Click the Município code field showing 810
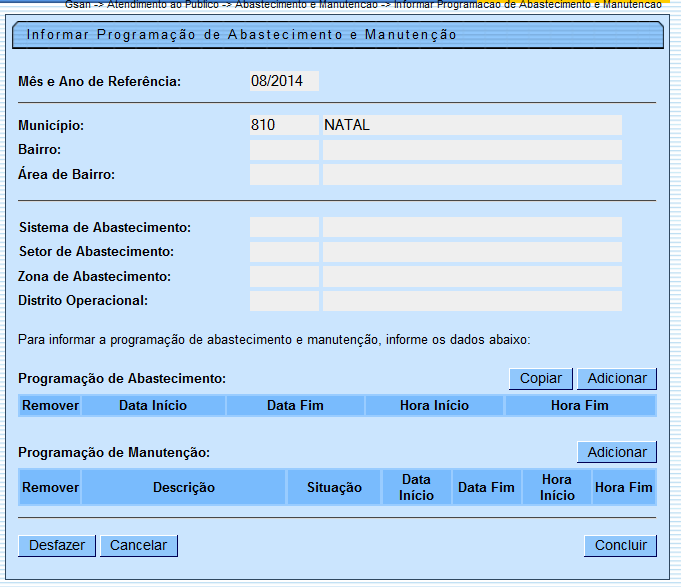Viewport: 681px width, 587px height. 284,125
